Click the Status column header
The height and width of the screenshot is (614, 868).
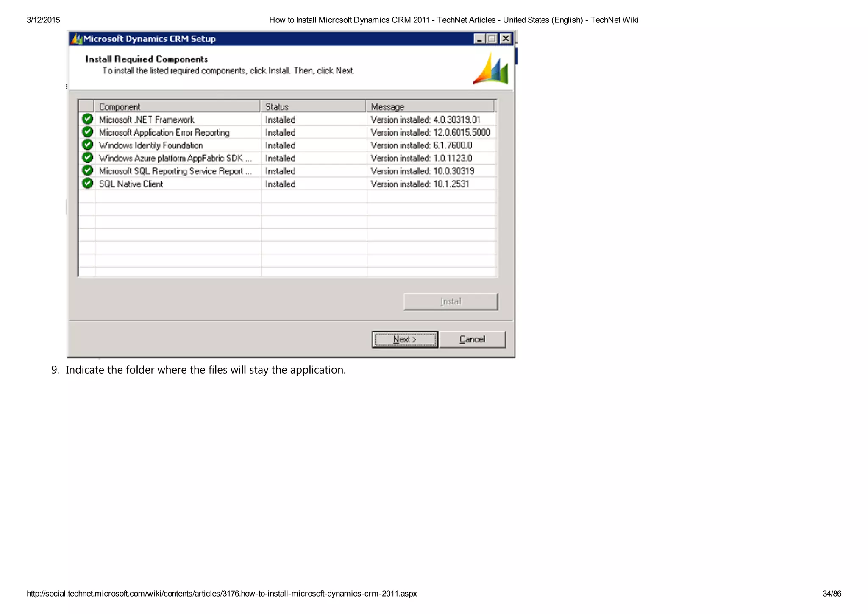point(313,106)
